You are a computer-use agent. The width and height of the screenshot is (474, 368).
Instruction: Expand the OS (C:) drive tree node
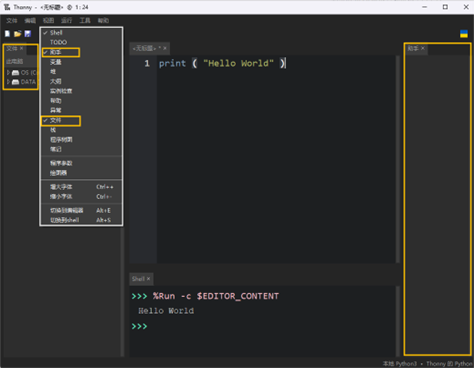pos(8,72)
